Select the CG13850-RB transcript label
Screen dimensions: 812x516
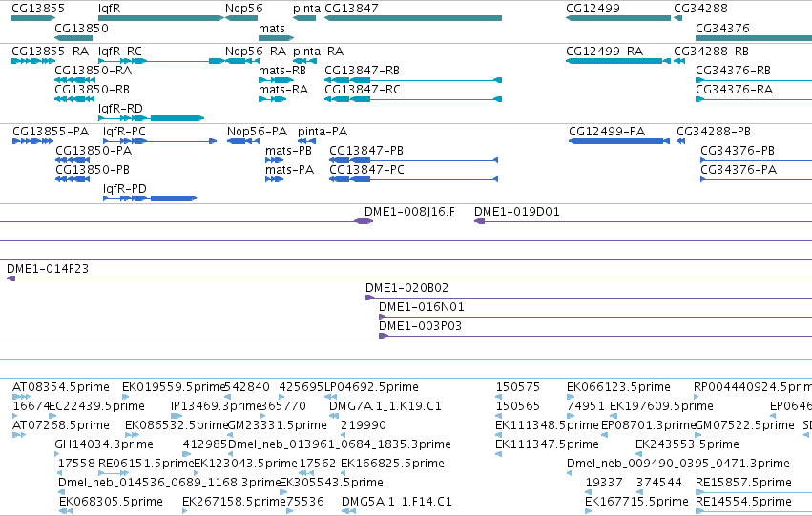(93, 90)
